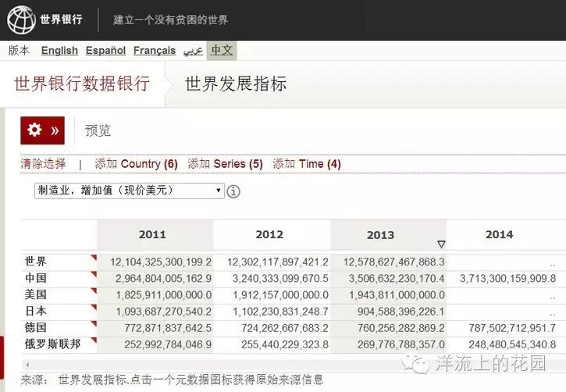
Task: Click cell 1,102,230,831,248.7
Action: (280, 312)
